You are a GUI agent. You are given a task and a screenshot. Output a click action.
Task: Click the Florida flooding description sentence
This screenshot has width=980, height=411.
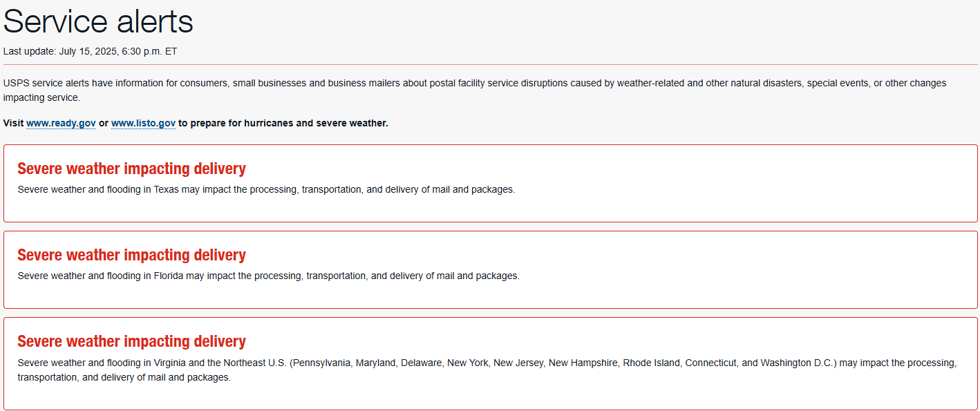click(x=268, y=276)
